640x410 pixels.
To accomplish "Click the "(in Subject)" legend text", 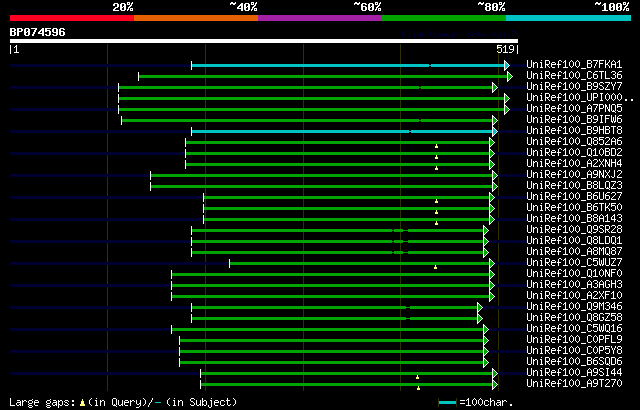I will (202, 402).
